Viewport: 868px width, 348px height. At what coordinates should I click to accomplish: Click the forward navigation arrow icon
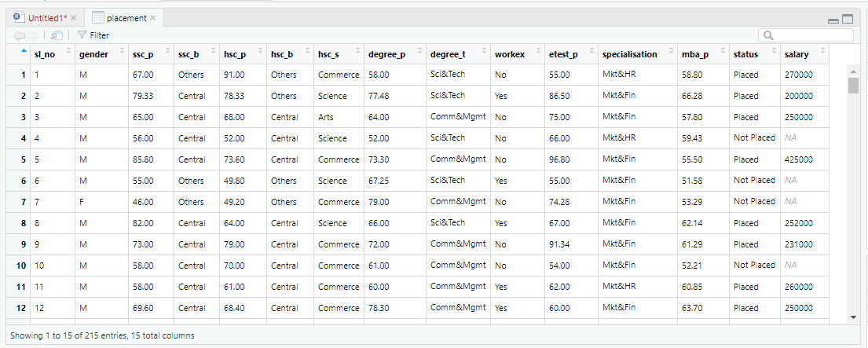32,35
